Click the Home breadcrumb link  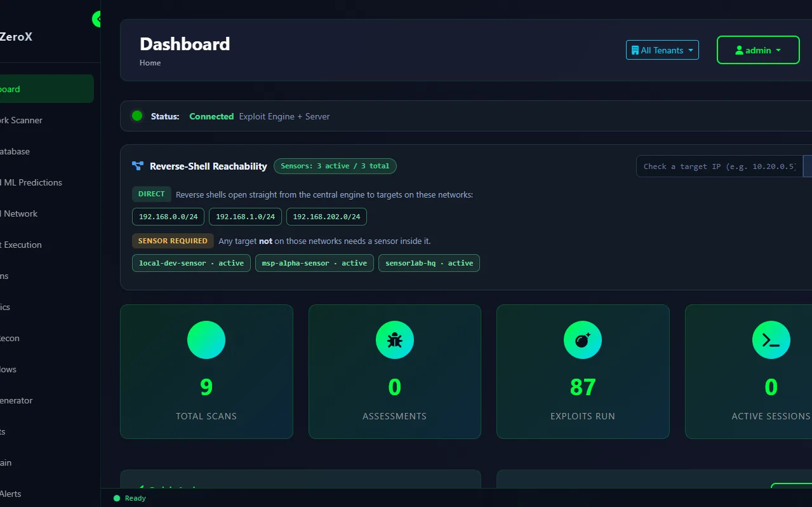pos(150,63)
